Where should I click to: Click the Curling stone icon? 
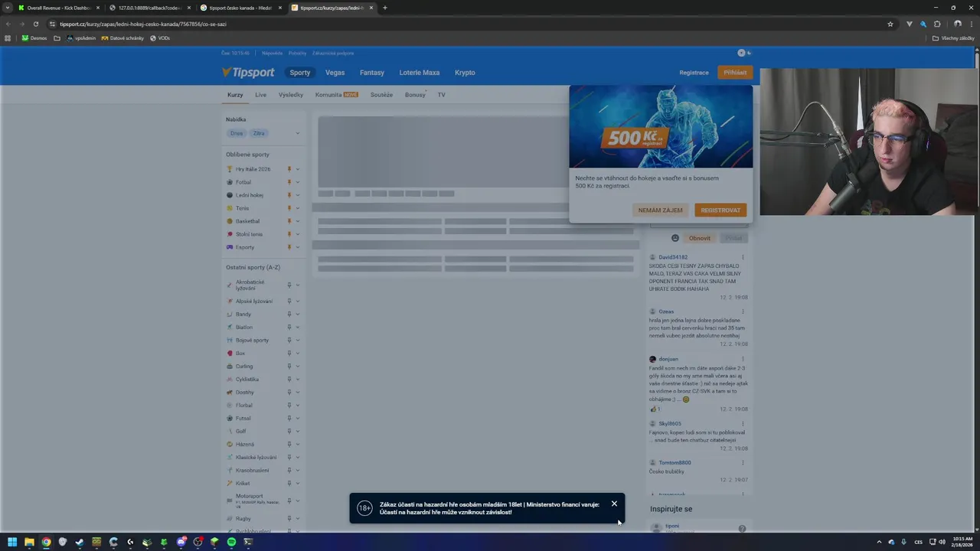(230, 367)
